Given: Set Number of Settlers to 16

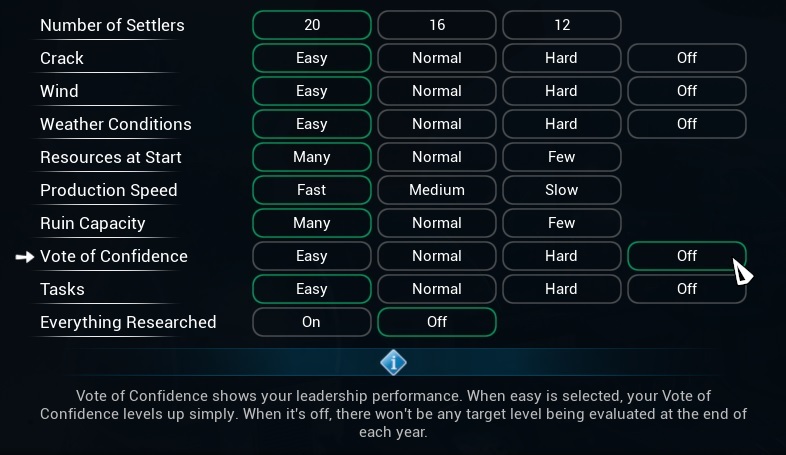Looking at the screenshot, I should tap(437, 25).
